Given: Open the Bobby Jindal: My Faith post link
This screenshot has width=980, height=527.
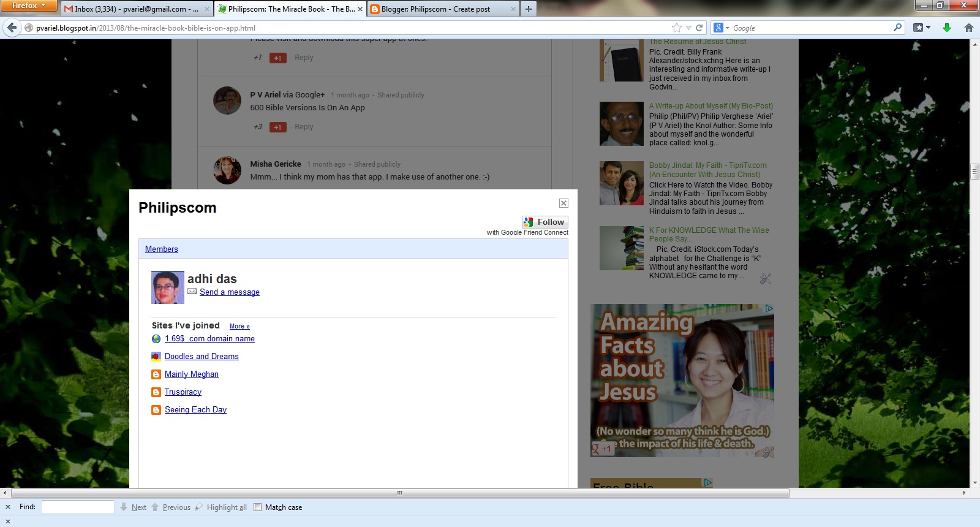Looking at the screenshot, I should tap(708, 170).
